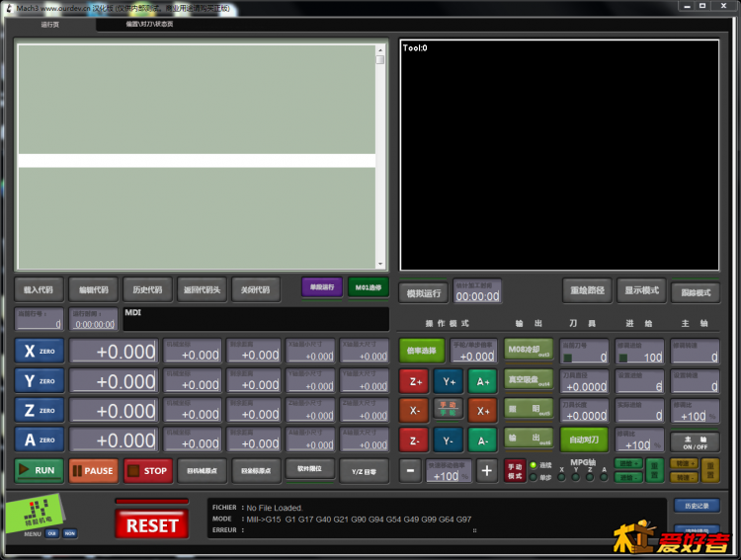Jog with the red Z- button
Viewport: 741px width, 560px height.
(414, 440)
